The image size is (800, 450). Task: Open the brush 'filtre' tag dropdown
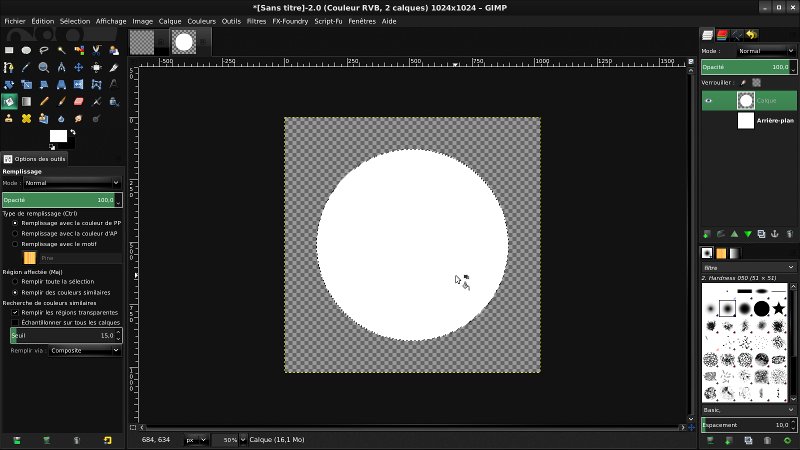(x=748, y=267)
